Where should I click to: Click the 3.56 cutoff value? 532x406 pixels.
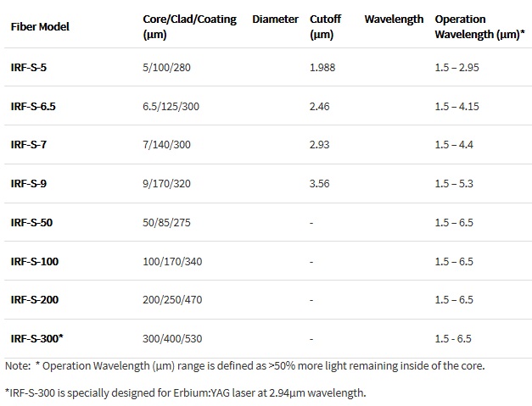point(319,184)
